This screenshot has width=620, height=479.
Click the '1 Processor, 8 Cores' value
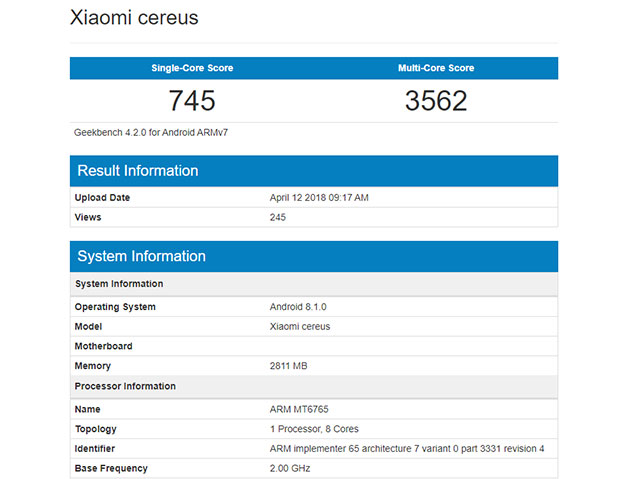tap(314, 429)
